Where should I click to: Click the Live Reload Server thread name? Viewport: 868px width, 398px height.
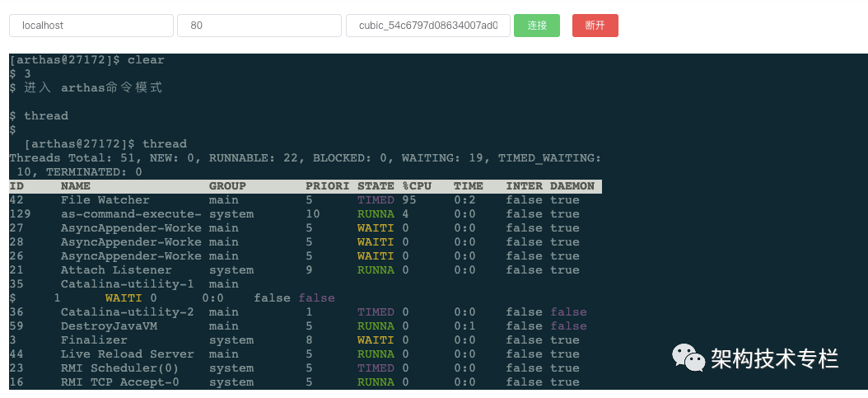click(128, 354)
